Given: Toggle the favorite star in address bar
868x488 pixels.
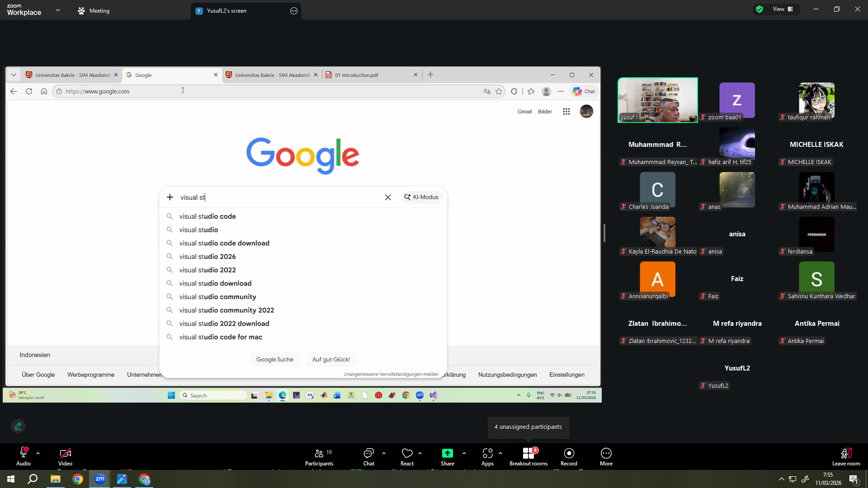Looking at the screenshot, I should click(499, 91).
